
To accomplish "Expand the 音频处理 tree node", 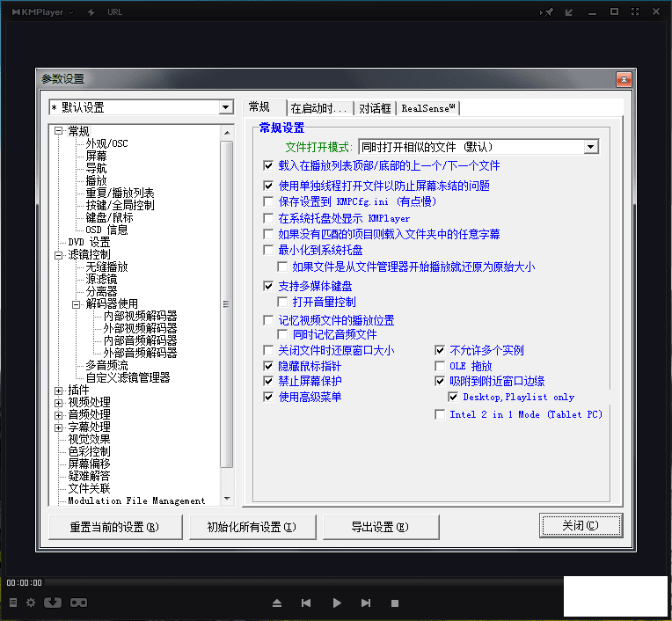I will pos(58,415).
